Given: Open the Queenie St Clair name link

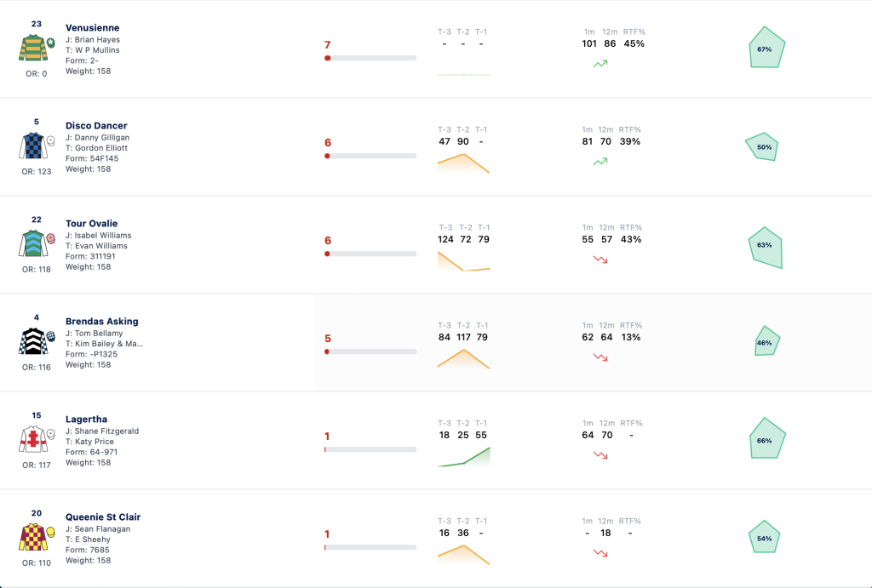Looking at the screenshot, I should click(103, 517).
